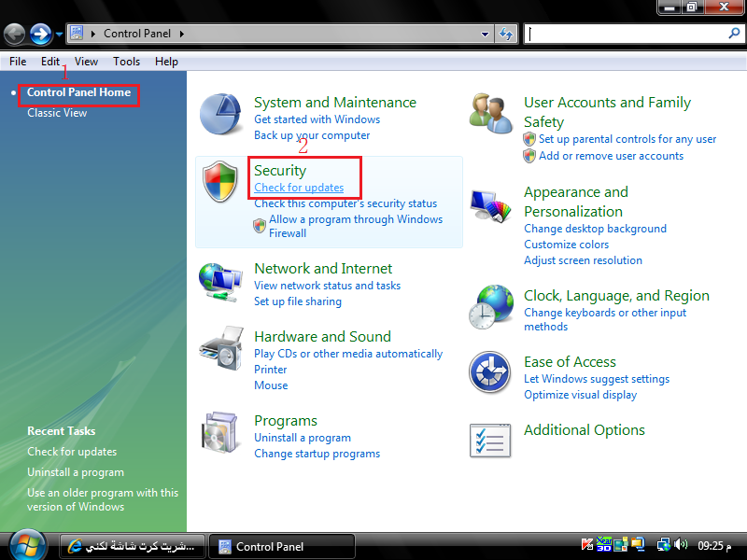Viewport: 747px width, 560px height.
Task: Click Adjust screen resolution
Action: (x=583, y=260)
